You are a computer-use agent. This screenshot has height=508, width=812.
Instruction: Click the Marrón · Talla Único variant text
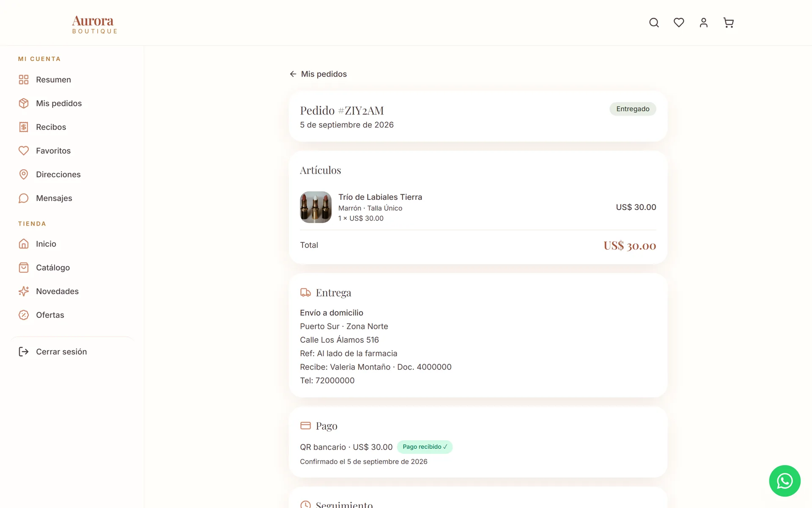coord(370,208)
